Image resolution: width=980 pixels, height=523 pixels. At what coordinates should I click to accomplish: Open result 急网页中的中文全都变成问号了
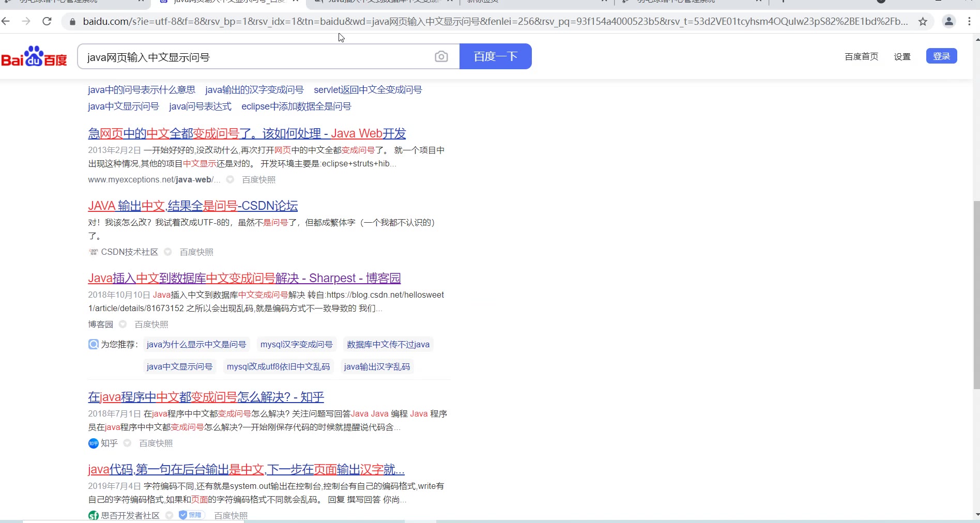[247, 133]
